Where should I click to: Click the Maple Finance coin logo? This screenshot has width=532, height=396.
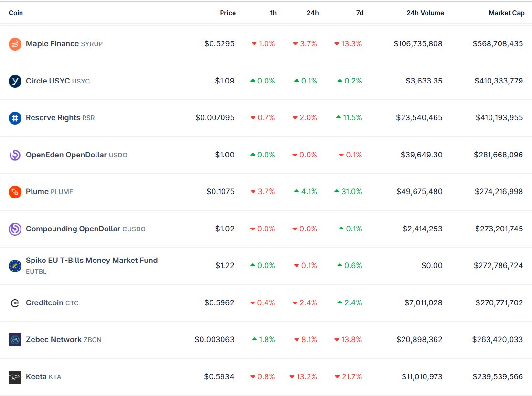pos(15,44)
